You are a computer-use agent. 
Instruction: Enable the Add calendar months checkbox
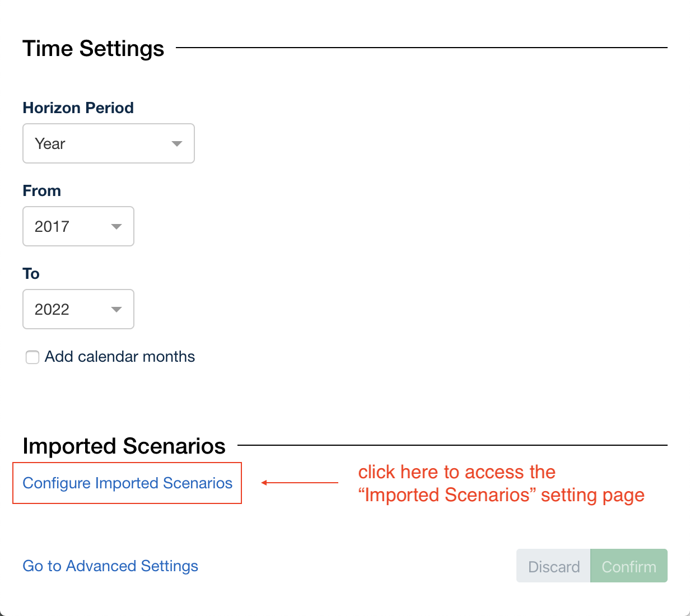pyautogui.click(x=32, y=357)
